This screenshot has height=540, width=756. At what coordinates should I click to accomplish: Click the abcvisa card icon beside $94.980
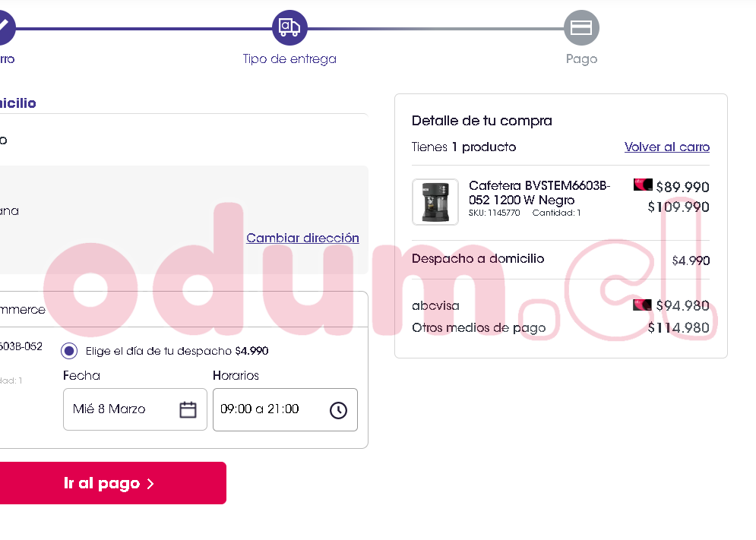coord(642,305)
